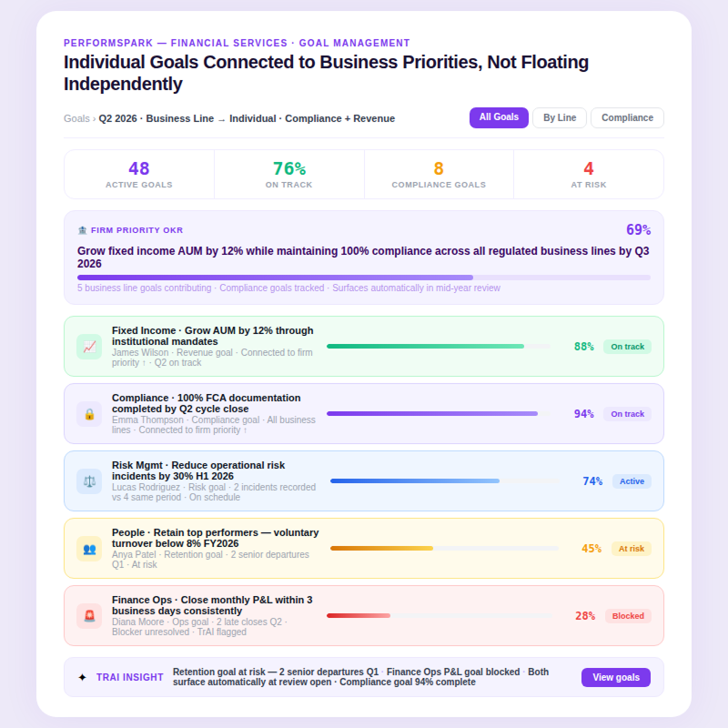This screenshot has height=728, width=728.
Task: Click the At risk badge on People goal
Action: (x=632, y=549)
